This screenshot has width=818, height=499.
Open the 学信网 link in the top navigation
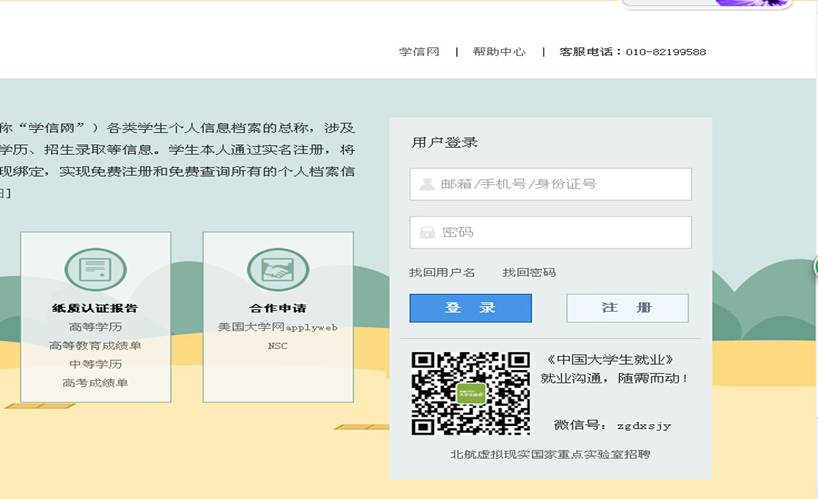pos(419,52)
